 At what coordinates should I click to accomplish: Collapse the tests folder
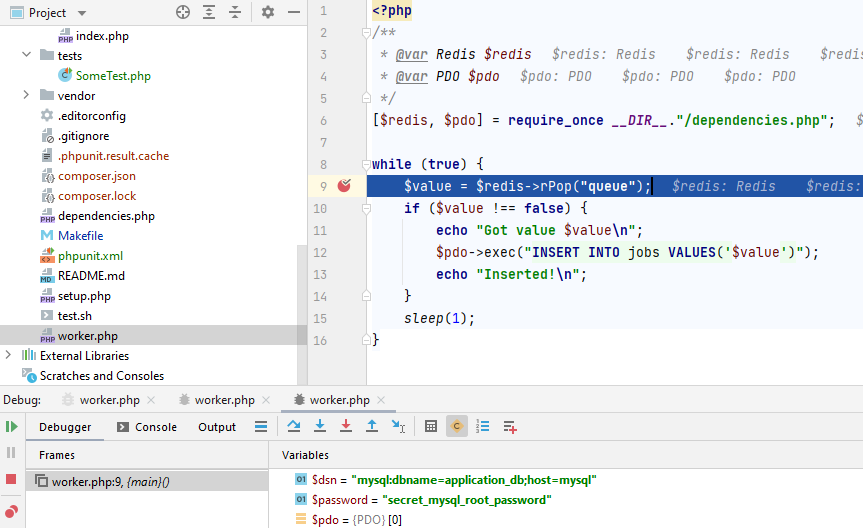pyautogui.click(x=27, y=56)
